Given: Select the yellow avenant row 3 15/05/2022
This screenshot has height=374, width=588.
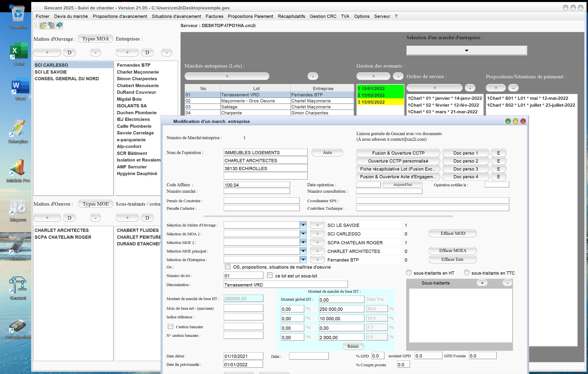Looking at the screenshot, I should (380, 102).
